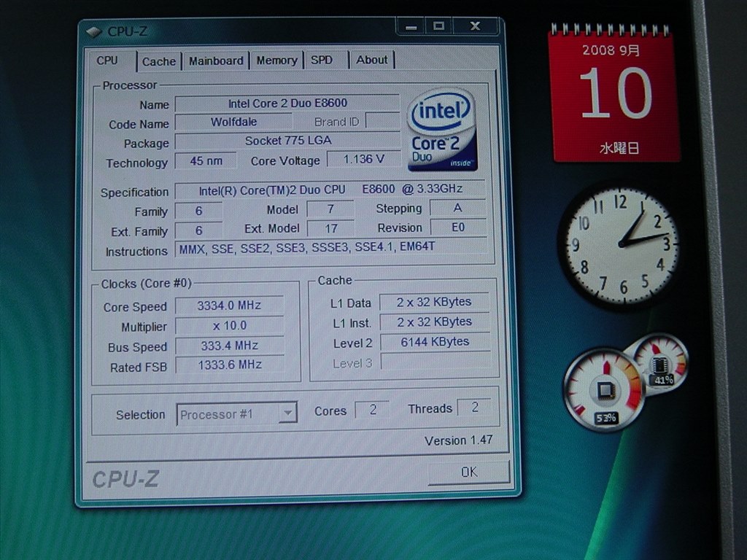Click the L1 Data value '2 x 32 KBytes'
This screenshot has height=560, width=747.
[x=435, y=302]
